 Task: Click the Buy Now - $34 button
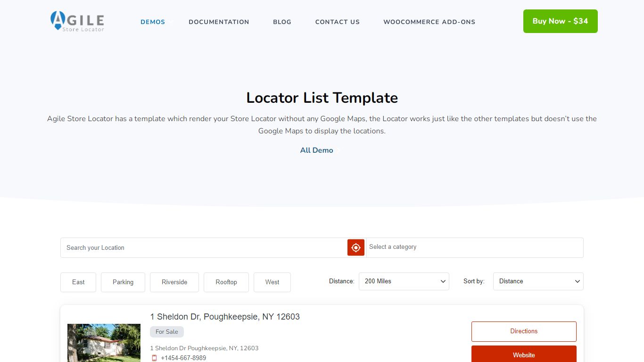(560, 21)
